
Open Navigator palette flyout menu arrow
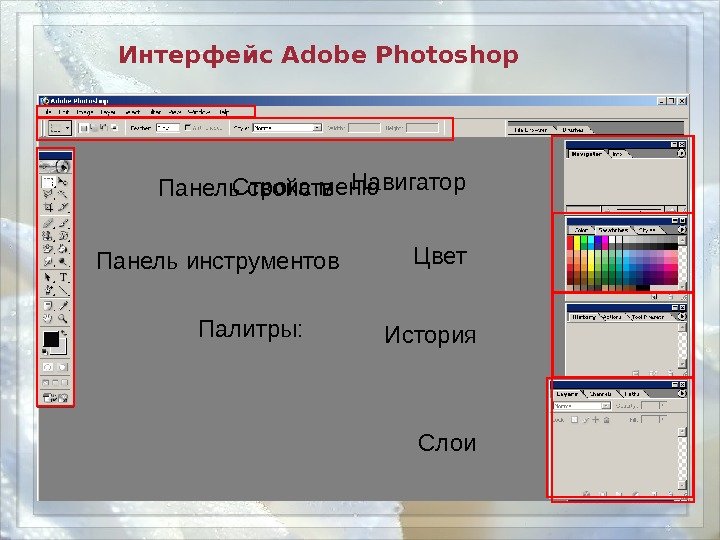681,153
